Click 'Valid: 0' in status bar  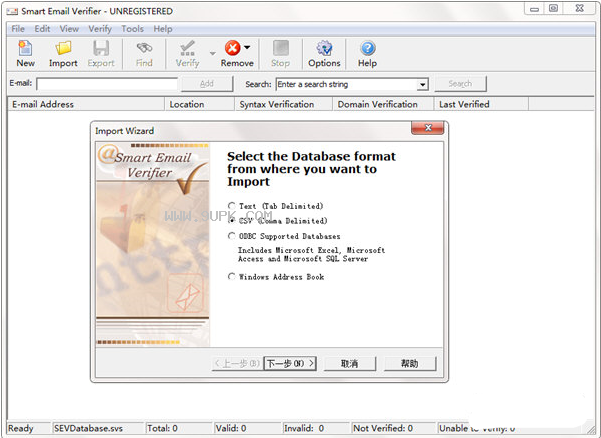click(231, 428)
